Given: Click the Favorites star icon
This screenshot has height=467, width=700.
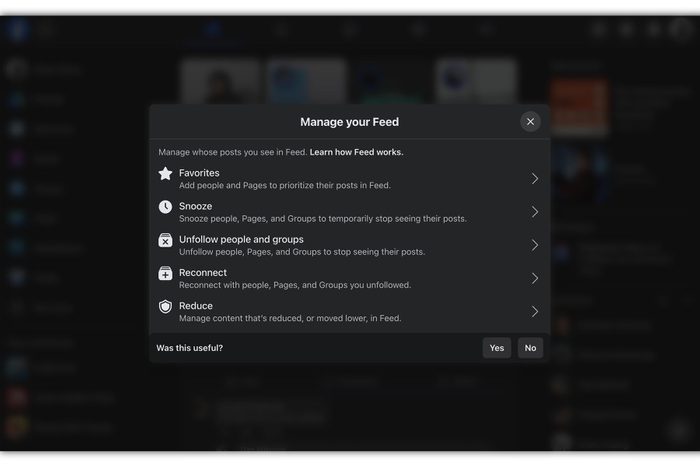Looking at the screenshot, I should tap(165, 174).
